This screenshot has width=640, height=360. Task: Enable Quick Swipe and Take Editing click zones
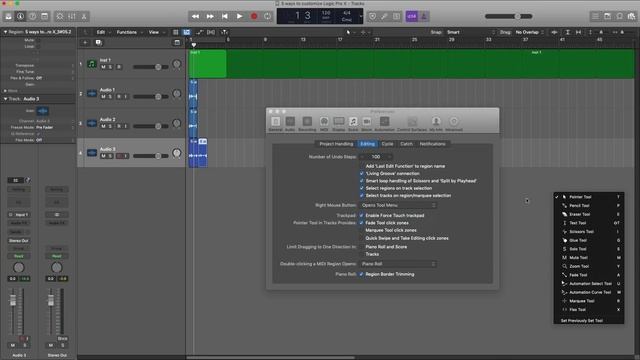coord(362,238)
